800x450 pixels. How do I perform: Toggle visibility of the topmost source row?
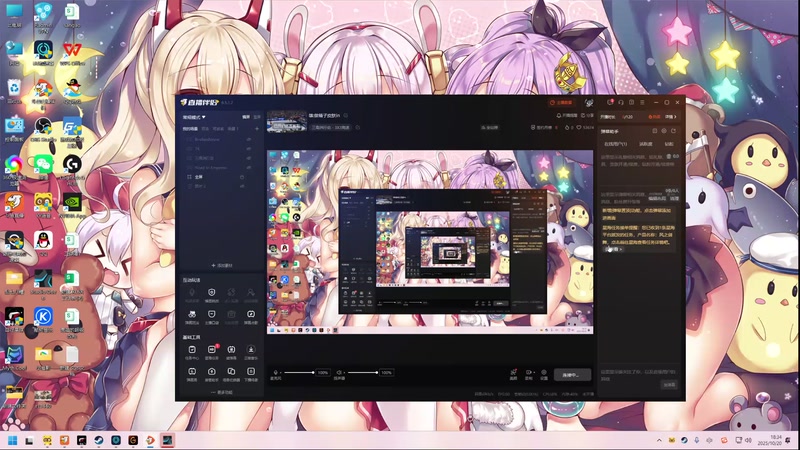[249, 139]
